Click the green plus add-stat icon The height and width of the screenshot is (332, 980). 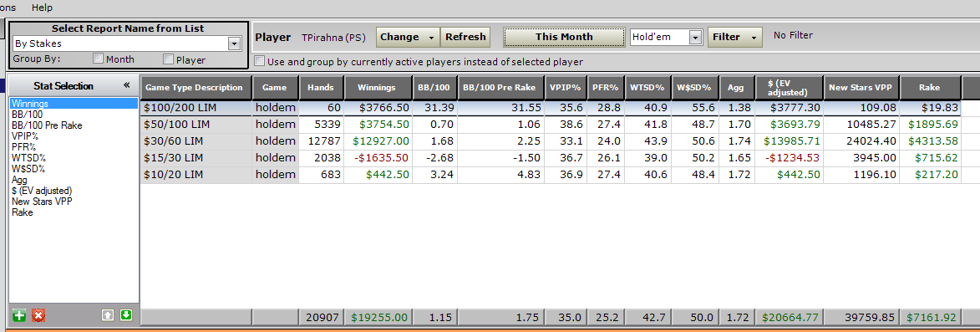tap(19, 315)
